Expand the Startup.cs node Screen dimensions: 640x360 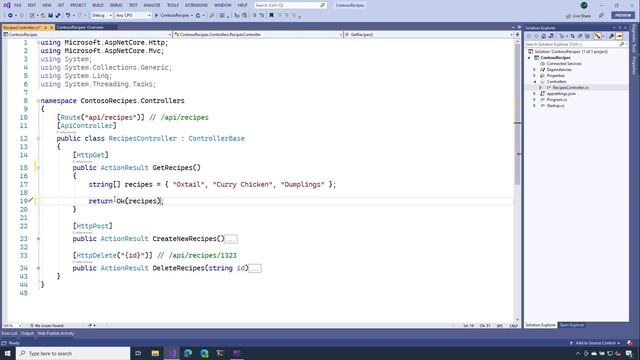(x=534, y=106)
